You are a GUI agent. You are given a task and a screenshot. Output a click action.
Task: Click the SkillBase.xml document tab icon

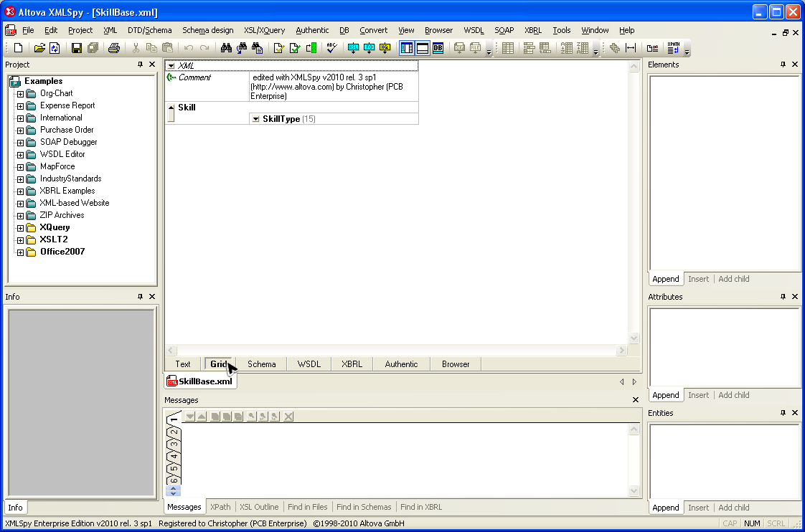tap(172, 381)
